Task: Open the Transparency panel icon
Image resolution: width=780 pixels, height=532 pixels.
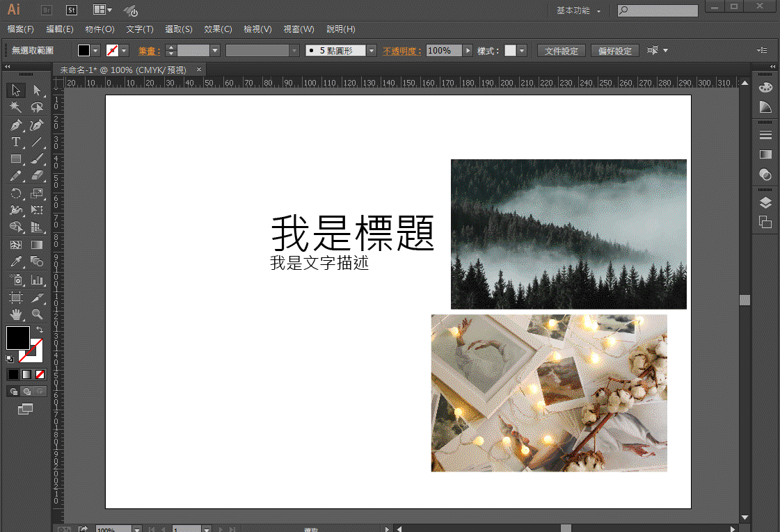Action: tap(765, 175)
